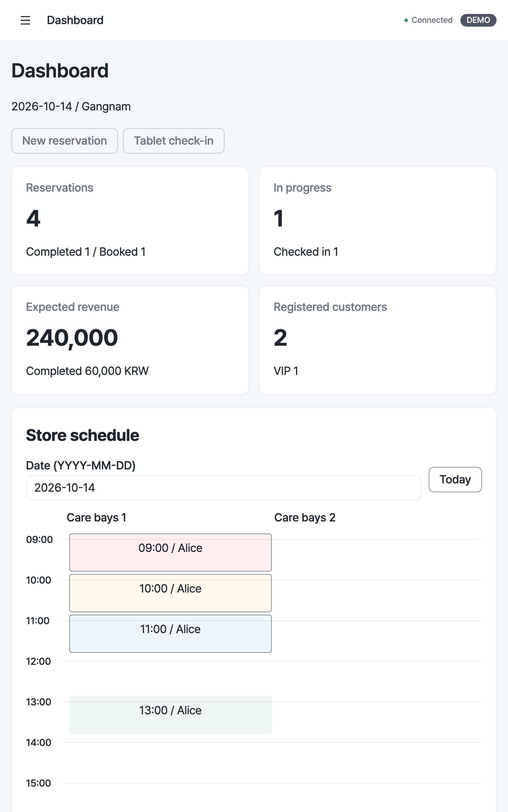508x812 pixels.
Task: Click the "Checked in 1" text
Action: [x=306, y=252]
